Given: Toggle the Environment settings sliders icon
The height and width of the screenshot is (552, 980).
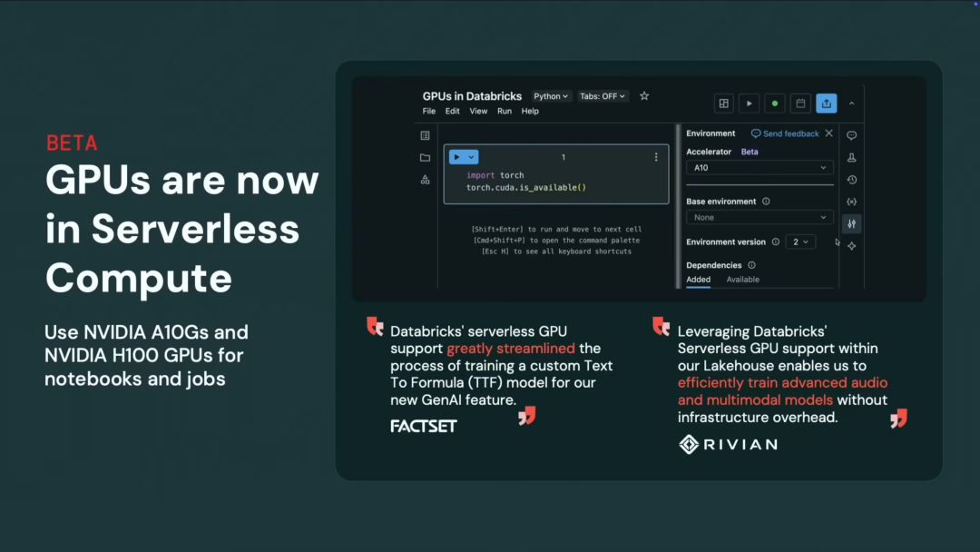Looking at the screenshot, I should tap(852, 224).
